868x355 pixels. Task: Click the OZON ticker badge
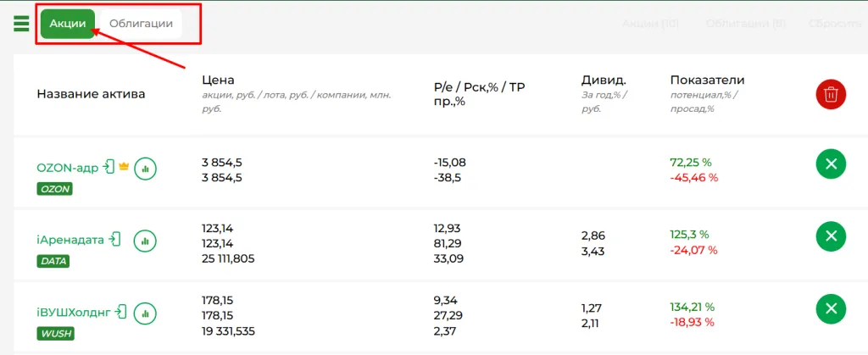(54, 189)
